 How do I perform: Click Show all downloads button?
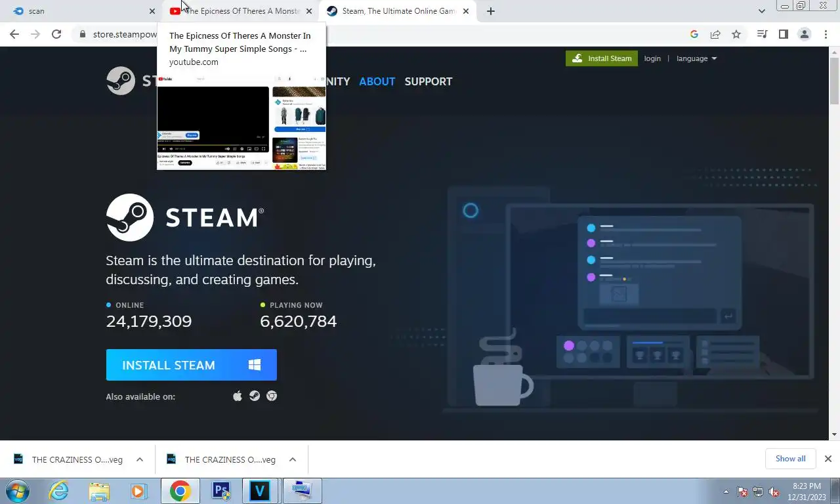(790, 459)
